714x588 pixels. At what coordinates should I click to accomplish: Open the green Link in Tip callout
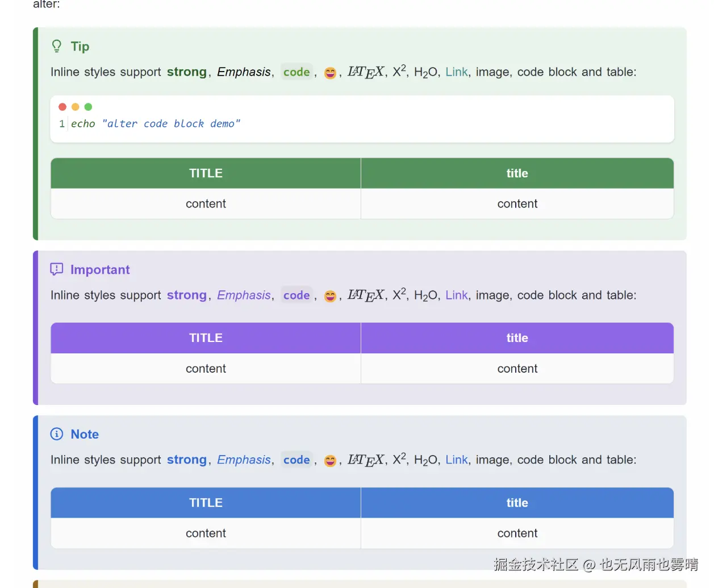(456, 72)
